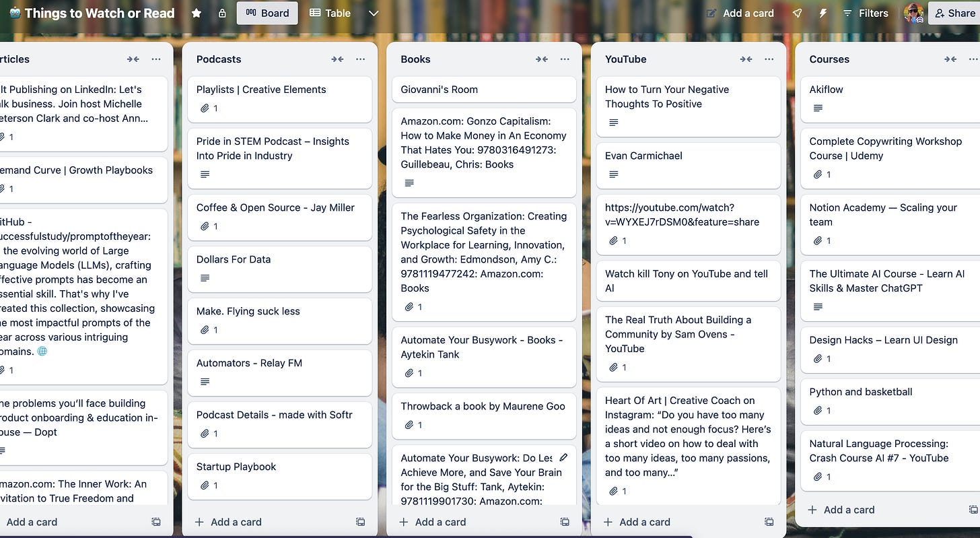Open Make. Flying suck less card
The image size is (980, 538).
tap(279, 321)
